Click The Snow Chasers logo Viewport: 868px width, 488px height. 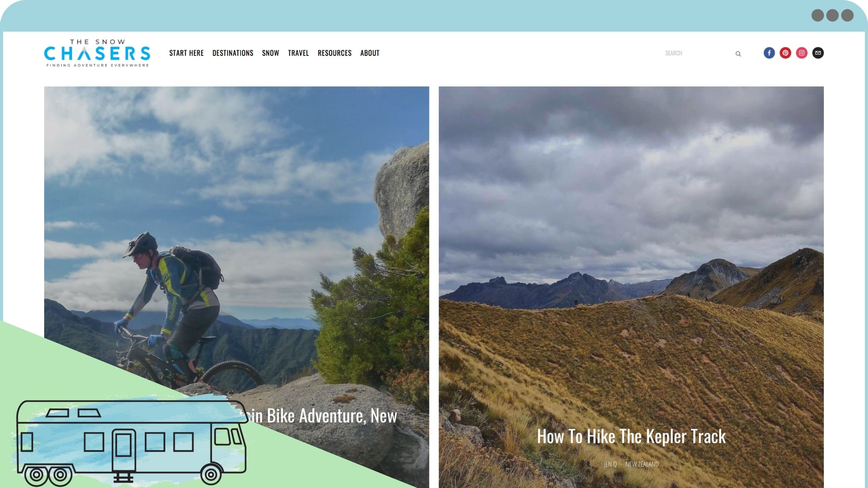[97, 53]
